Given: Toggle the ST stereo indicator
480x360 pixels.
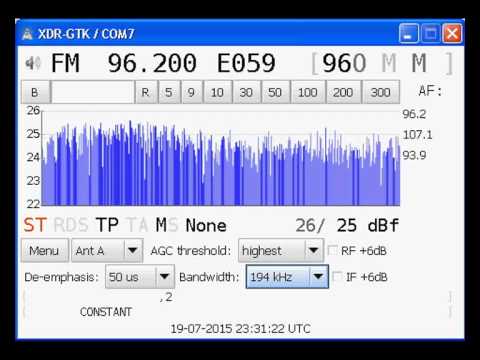Looking at the screenshot, I should pos(35,225).
